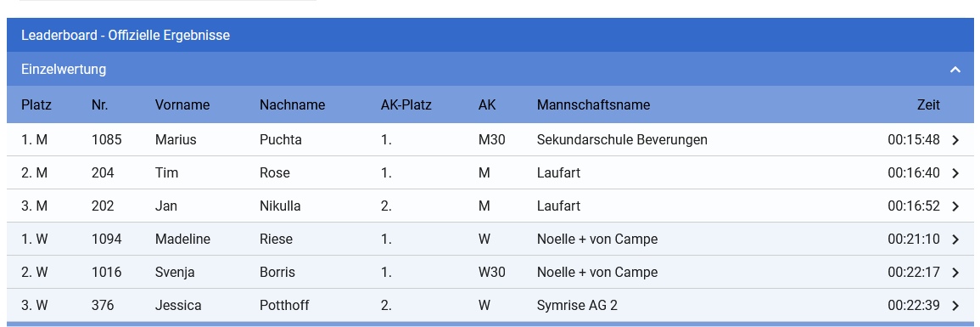The height and width of the screenshot is (327, 980).
Task: Click start number 1085 in the first row
Action: point(106,139)
